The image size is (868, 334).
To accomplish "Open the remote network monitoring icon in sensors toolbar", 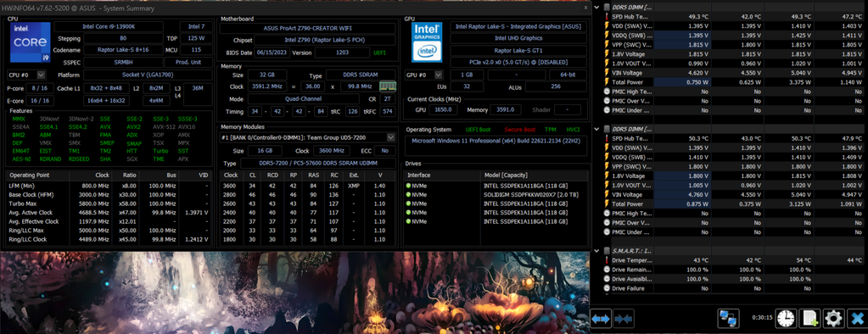I will pos(729,319).
